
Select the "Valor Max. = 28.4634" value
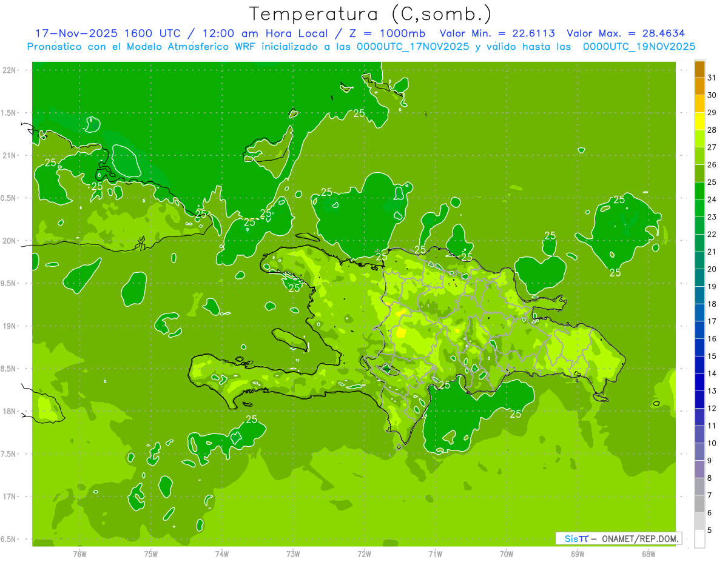point(626,33)
